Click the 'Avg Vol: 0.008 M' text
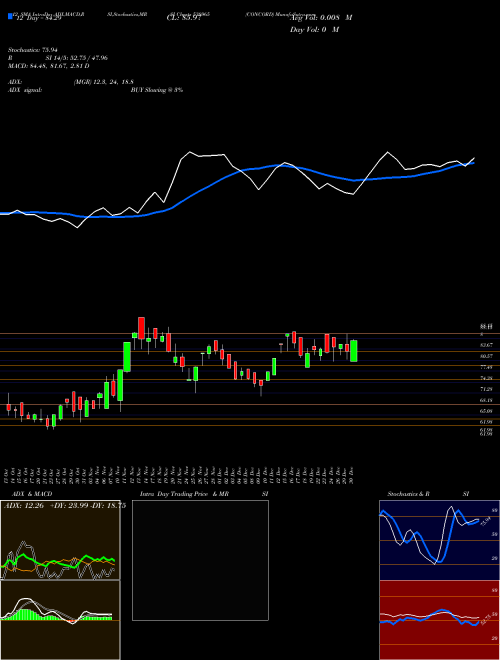Viewport: 500px width, 660px height. (x=321, y=18)
